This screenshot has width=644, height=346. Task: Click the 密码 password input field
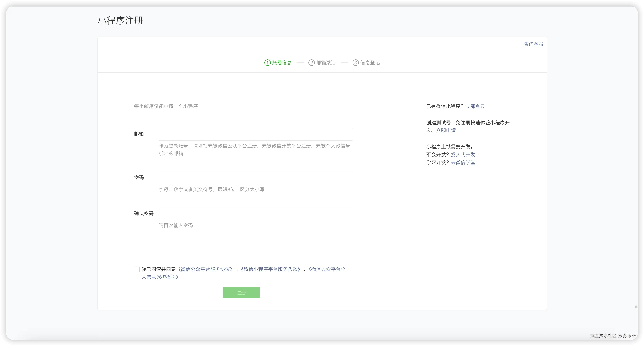pyautogui.click(x=255, y=178)
